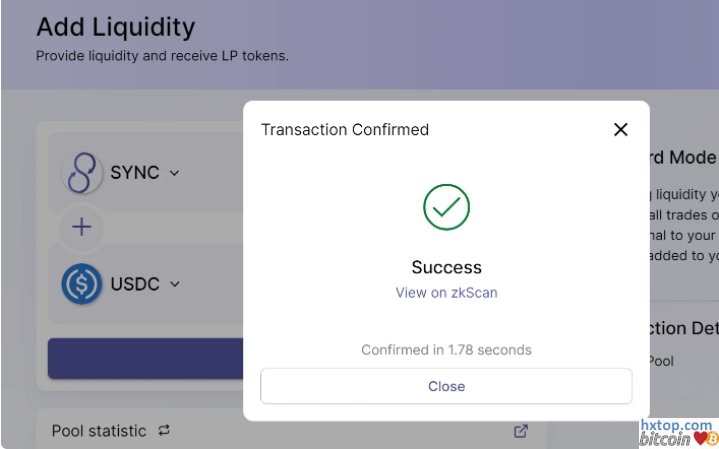Click the Confirmed in 1.78 seconds text
Screen dimensions: 719x449
pos(446,350)
